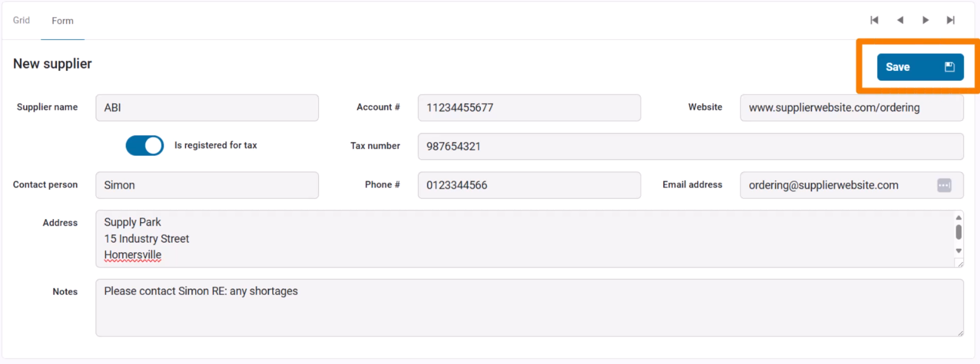Click the Notes resize handle

pos(960,332)
